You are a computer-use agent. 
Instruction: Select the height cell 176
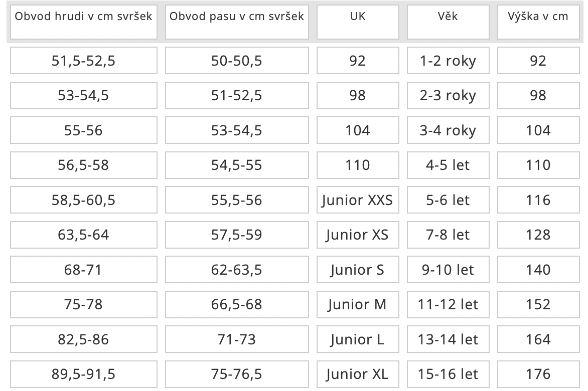click(x=538, y=374)
